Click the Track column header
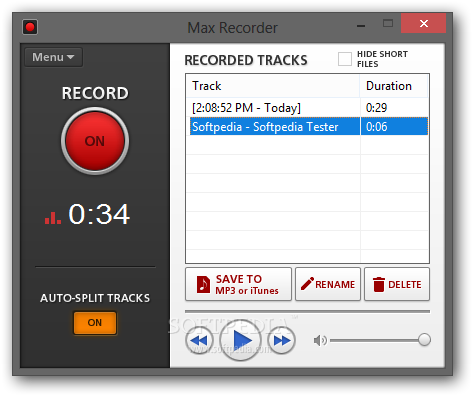Image resolution: width=473 pixels, height=396 pixels. 273,86
